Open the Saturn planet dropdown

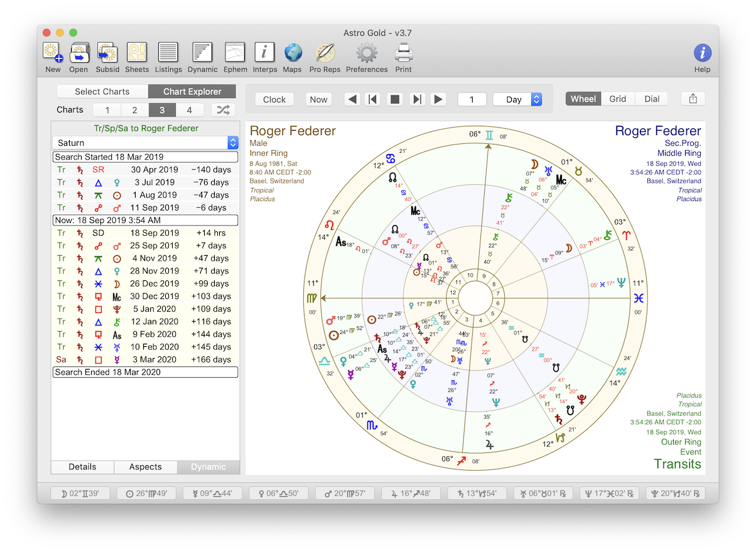pyautogui.click(x=145, y=143)
